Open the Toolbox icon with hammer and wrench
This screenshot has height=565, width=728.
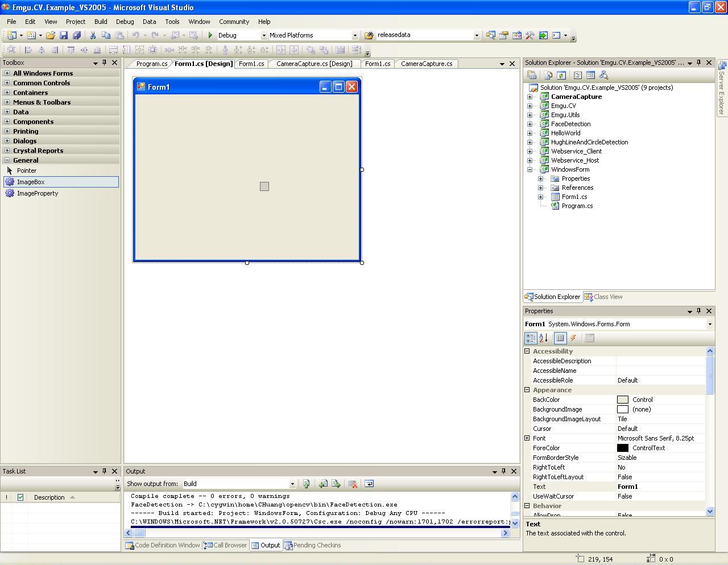tap(530, 35)
